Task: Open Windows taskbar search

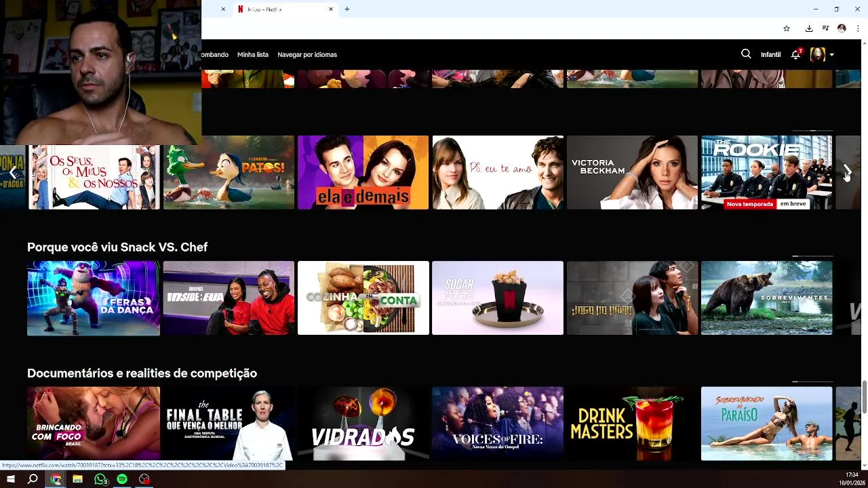Action: point(33,479)
